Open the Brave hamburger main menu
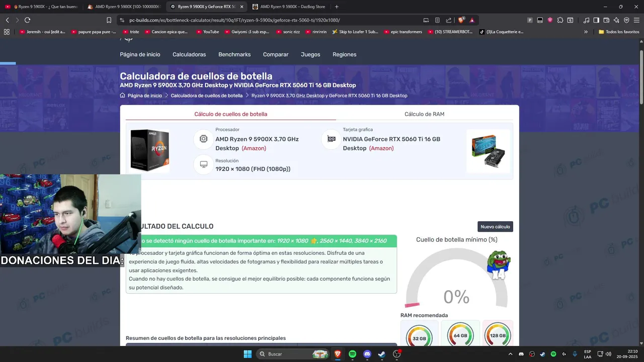The height and width of the screenshot is (362, 644). pyautogui.click(x=636, y=20)
